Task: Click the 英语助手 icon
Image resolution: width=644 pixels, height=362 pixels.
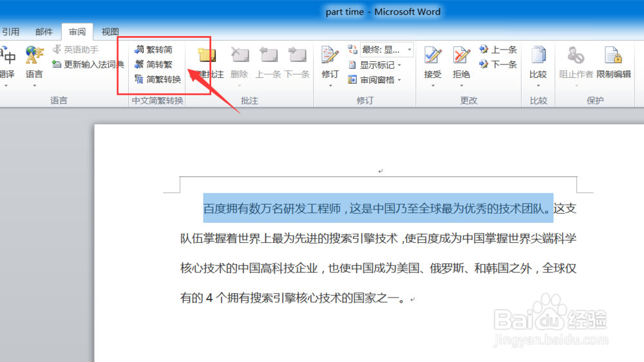Action: [57, 50]
